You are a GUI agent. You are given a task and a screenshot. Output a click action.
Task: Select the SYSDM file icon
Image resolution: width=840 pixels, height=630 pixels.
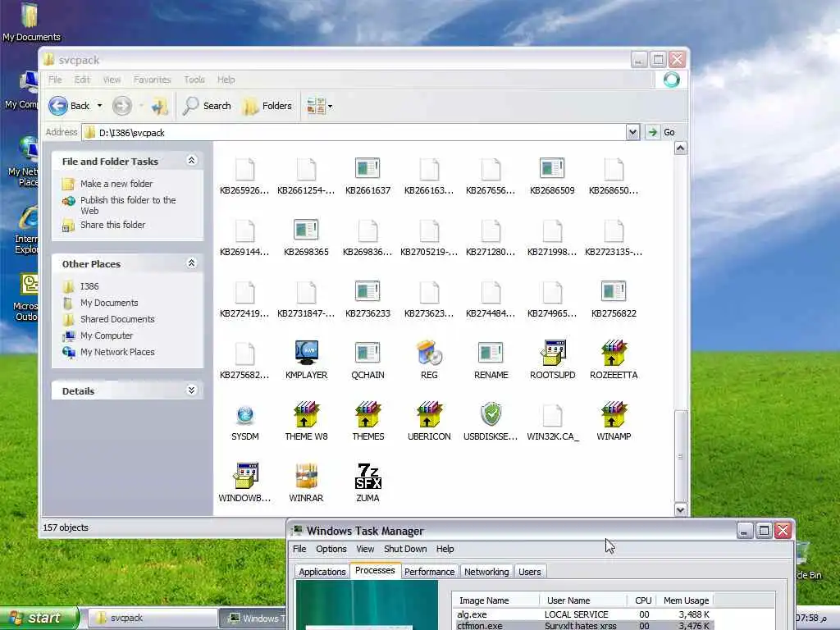coord(244,414)
